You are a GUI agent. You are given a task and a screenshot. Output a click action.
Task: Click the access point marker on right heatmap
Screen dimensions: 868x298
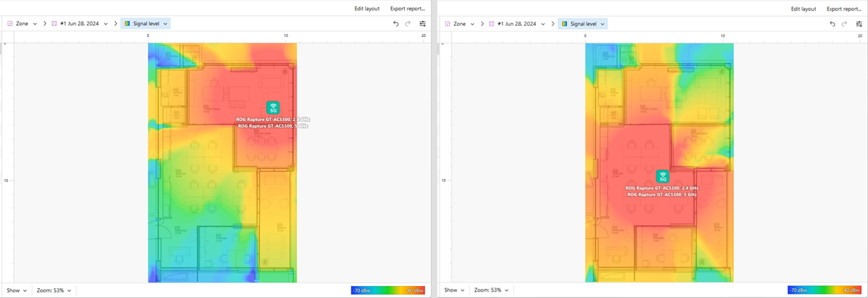662,176
